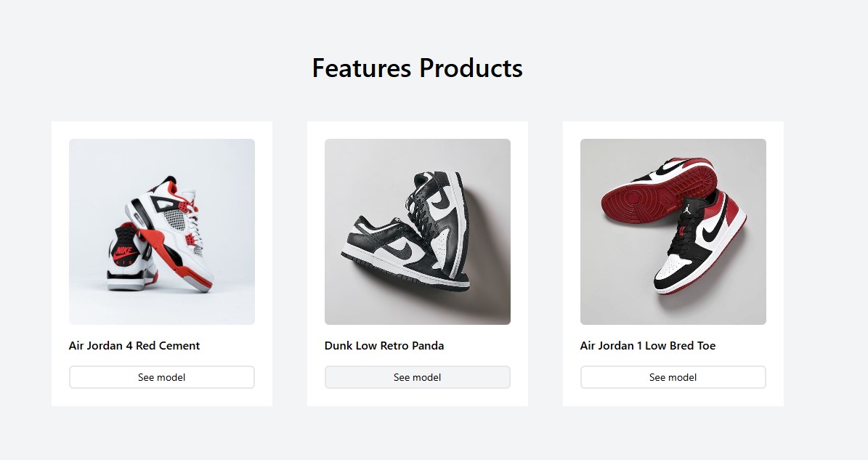This screenshot has width=868, height=460.
Task: Click the Features Products heading
Action: [x=416, y=68]
